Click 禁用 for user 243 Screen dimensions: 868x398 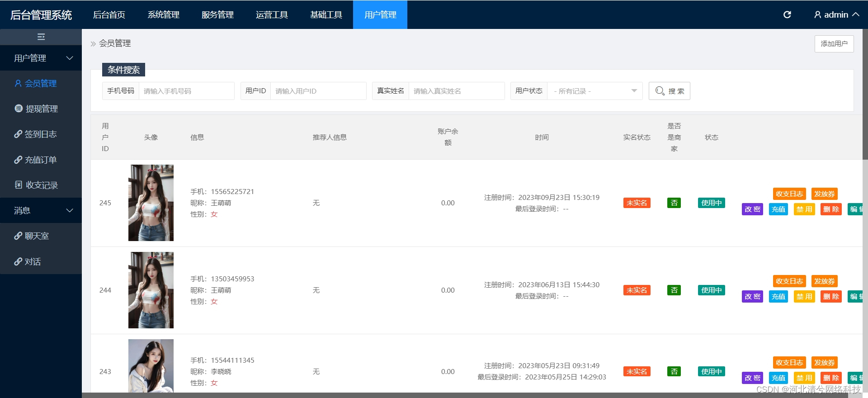[x=804, y=378]
